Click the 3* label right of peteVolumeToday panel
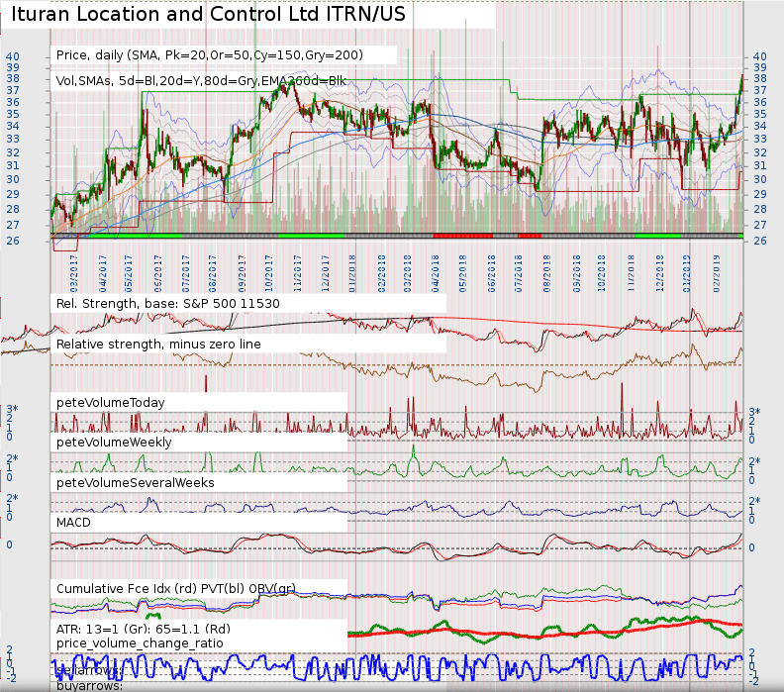The image size is (784, 692). coord(754,412)
